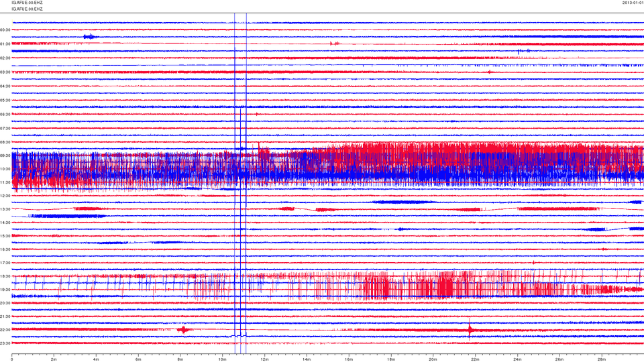Pick the 19:30 row label

click(5, 290)
